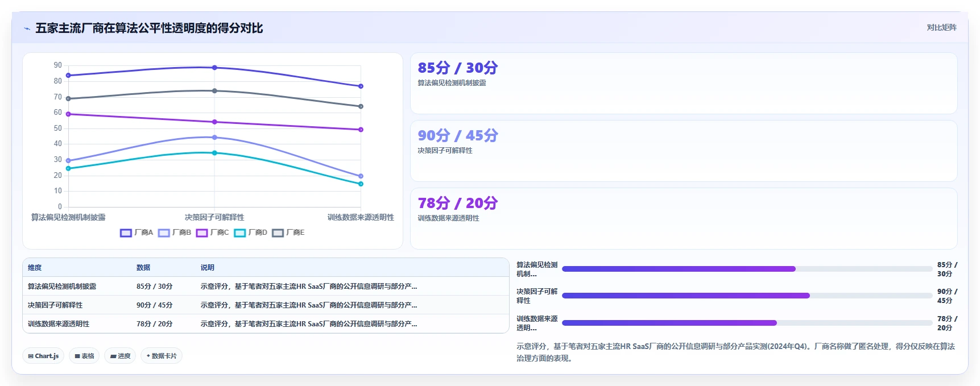Click the 维度 column header

pyautogui.click(x=35, y=267)
